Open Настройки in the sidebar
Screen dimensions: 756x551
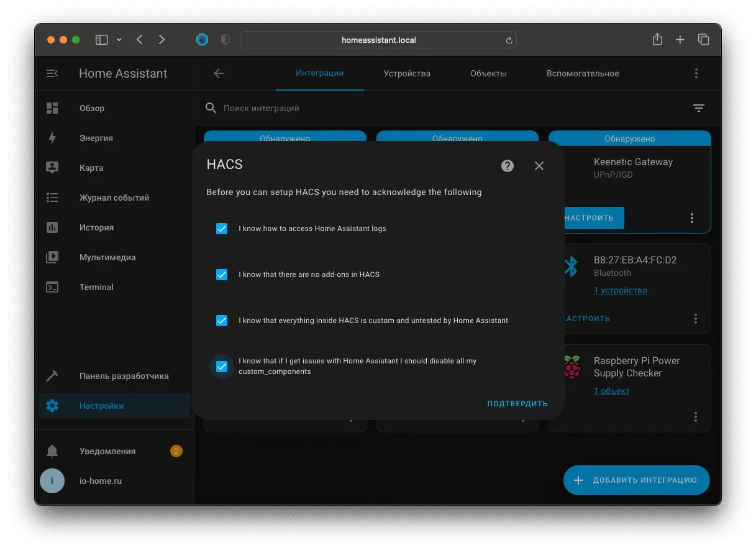coord(114,406)
